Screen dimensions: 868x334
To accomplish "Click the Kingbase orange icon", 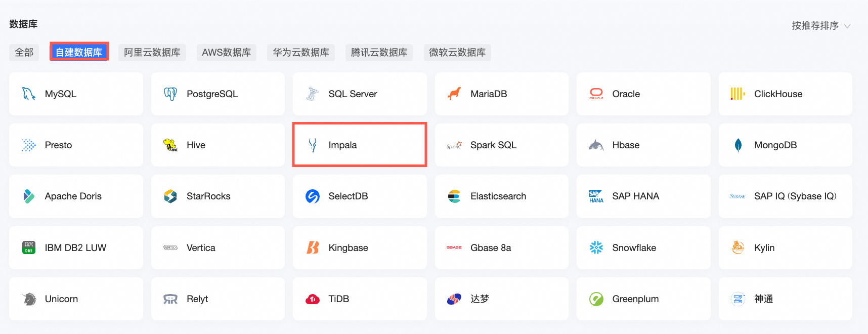I will 313,247.
